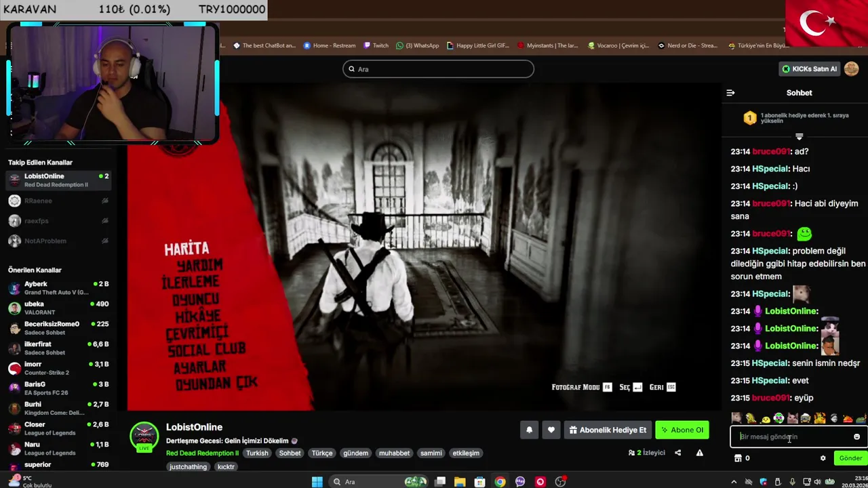Image resolution: width=868 pixels, height=488 pixels.
Task: Open Burhi Kingdom Come channel
Action: pos(58,408)
